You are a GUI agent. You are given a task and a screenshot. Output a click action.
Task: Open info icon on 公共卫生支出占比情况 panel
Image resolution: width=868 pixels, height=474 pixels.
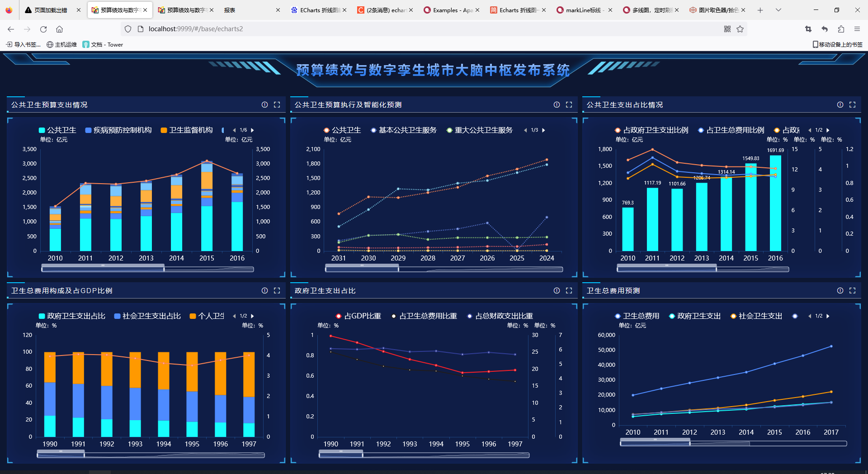click(840, 104)
